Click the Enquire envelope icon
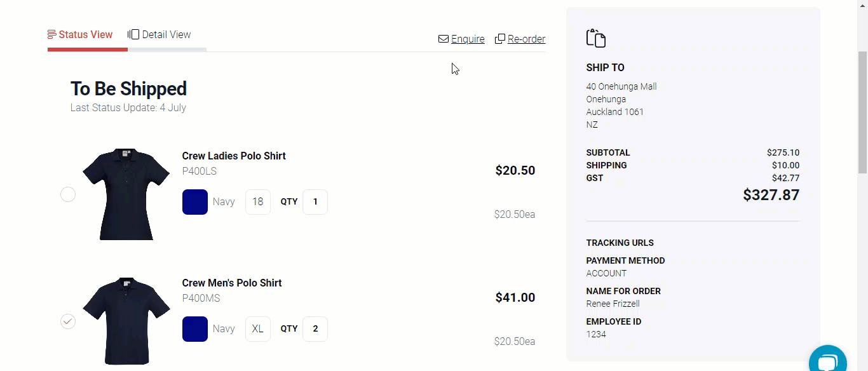 [444, 39]
